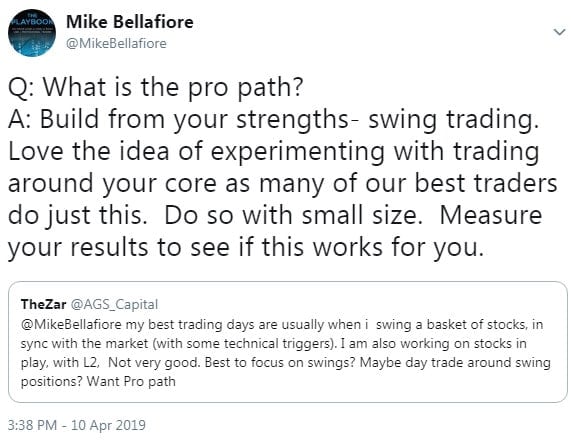This screenshot has height=443, width=571.
Task: Click the 'play, with L2' quoted line
Action: (x=286, y=363)
